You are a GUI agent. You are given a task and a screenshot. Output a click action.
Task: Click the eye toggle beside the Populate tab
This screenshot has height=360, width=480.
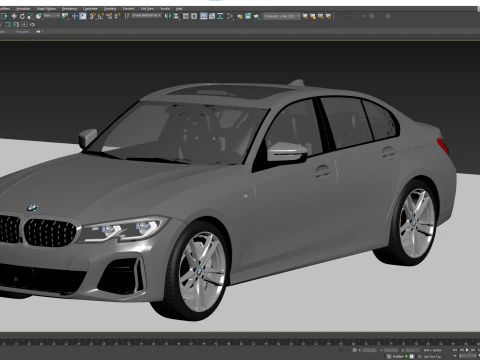click(x=38, y=32)
